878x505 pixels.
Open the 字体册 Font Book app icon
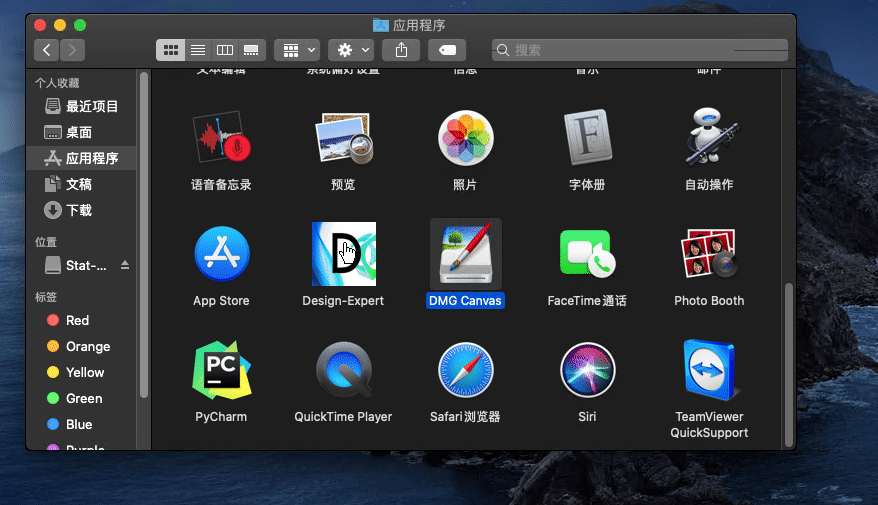[587, 137]
